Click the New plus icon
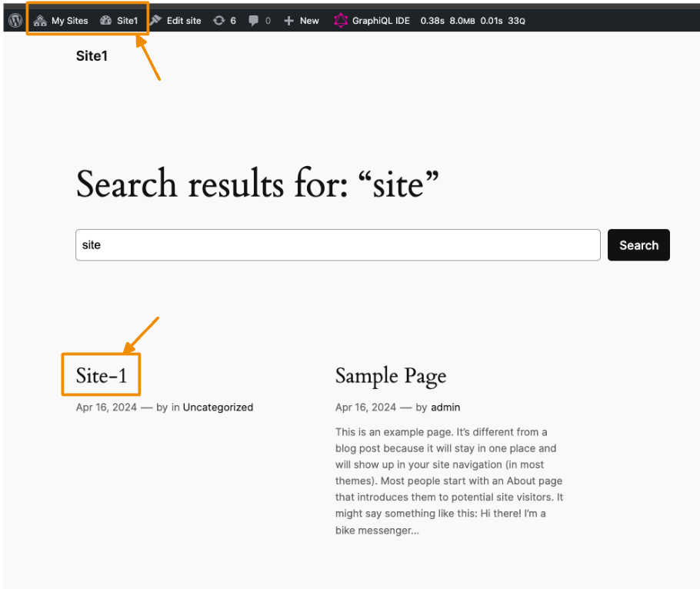This screenshot has height=589, width=700. point(288,20)
